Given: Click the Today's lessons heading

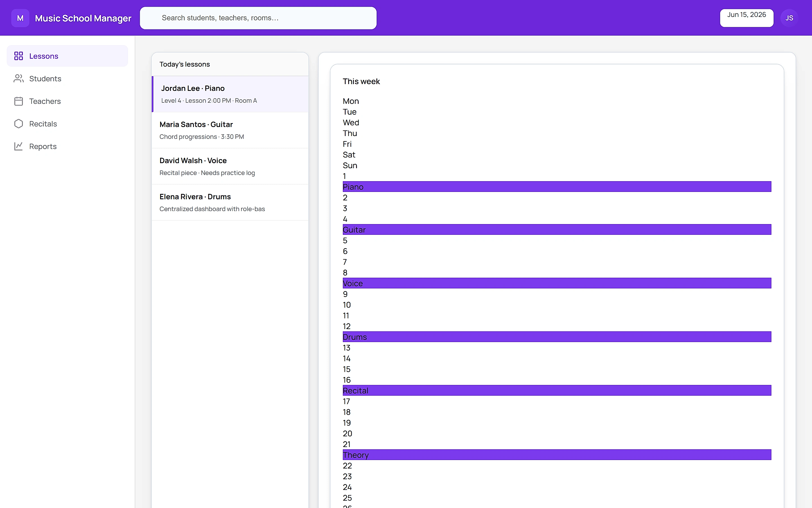Looking at the screenshot, I should tap(185, 64).
